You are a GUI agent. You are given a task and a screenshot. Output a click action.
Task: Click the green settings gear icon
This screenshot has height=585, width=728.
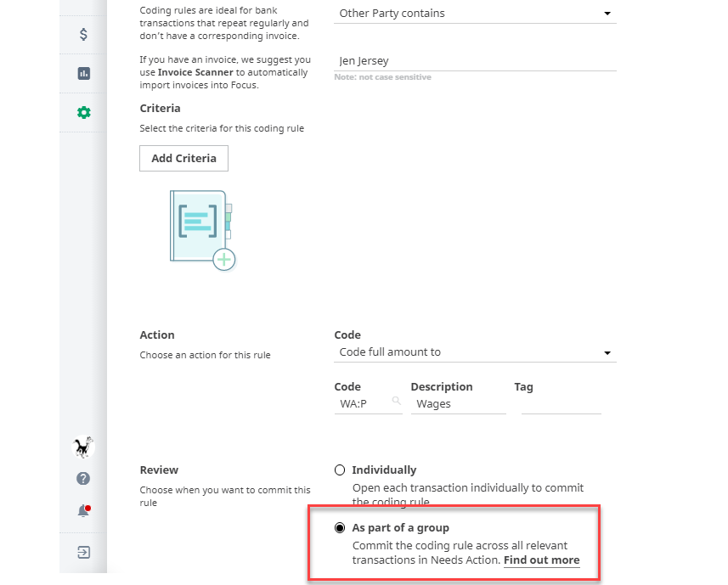[x=83, y=112]
